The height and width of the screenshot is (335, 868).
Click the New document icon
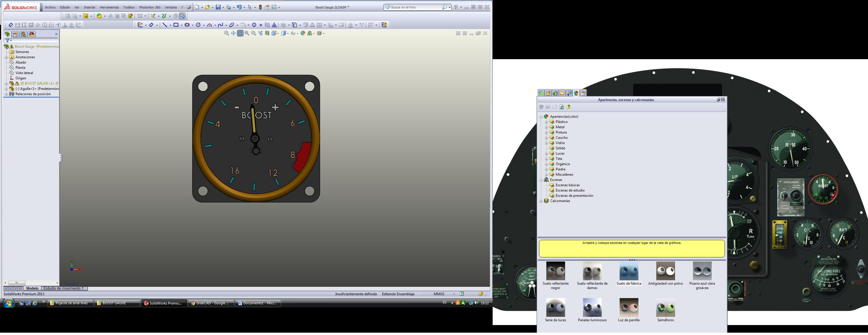point(197,7)
